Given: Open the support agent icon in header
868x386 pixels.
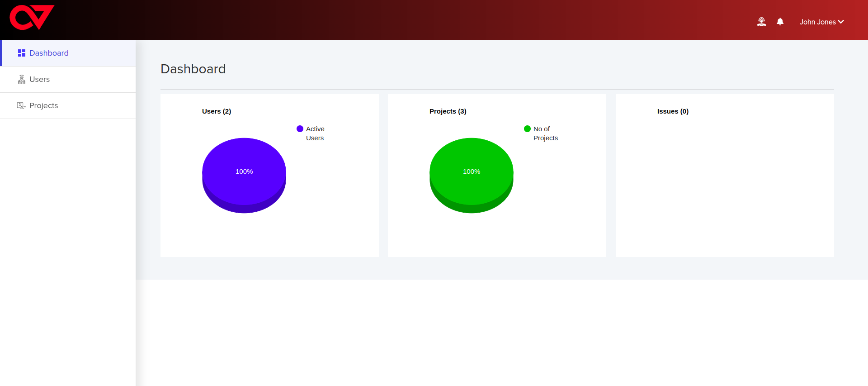Looking at the screenshot, I should click(761, 22).
